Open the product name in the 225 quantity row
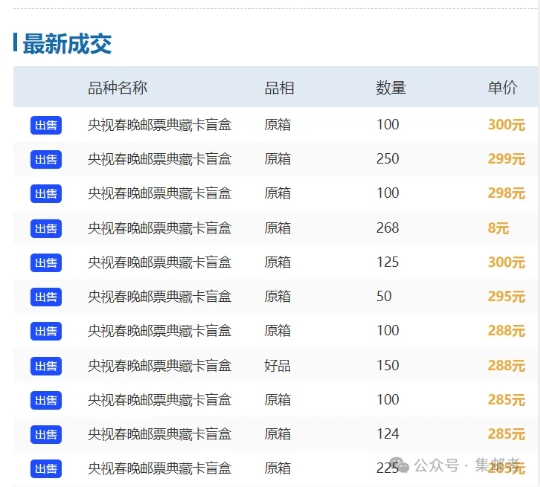Screen dimensions: 540x487 click(x=159, y=468)
